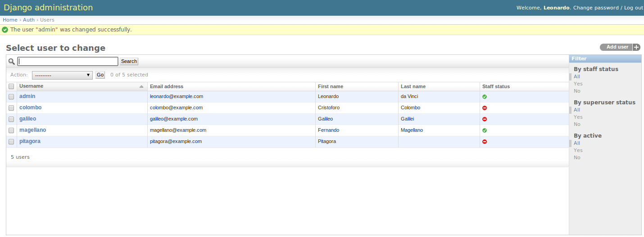Click into the user search text field
Image resolution: width=644 pixels, height=237 pixels.
[x=68, y=61]
